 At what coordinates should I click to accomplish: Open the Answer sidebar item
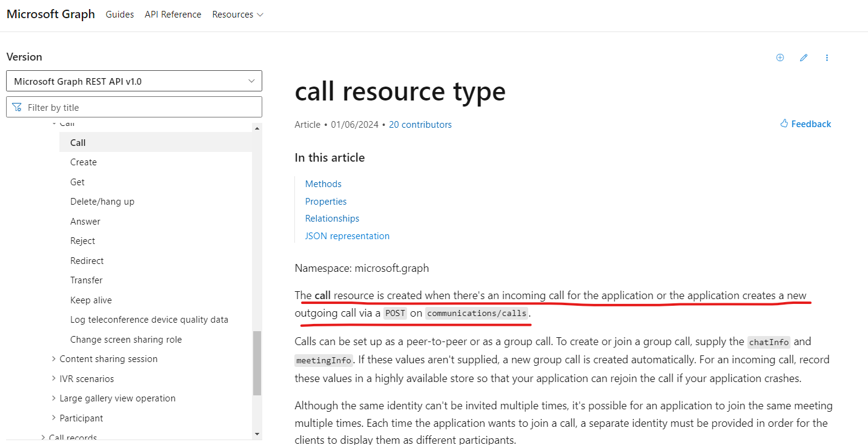pos(85,222)
